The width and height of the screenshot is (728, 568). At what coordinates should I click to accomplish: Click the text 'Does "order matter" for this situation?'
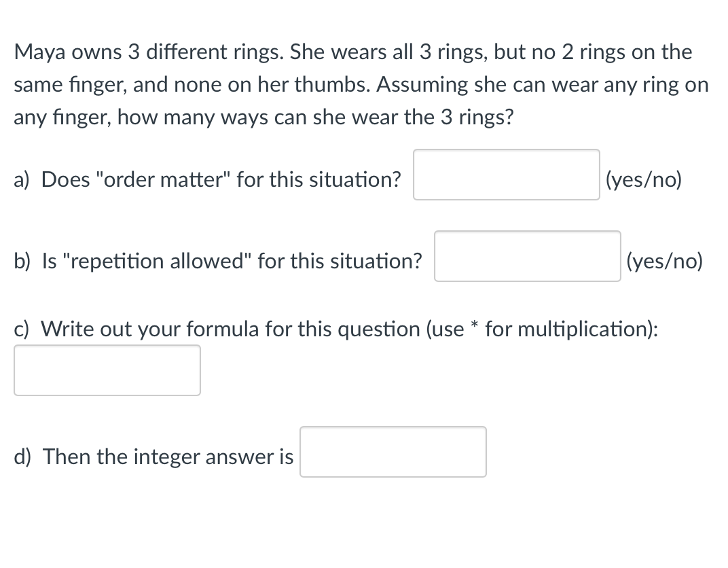[221, 179]
